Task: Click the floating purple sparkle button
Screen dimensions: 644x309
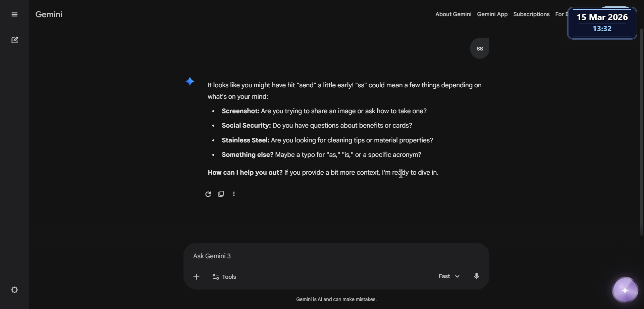Action: (625, 290)
